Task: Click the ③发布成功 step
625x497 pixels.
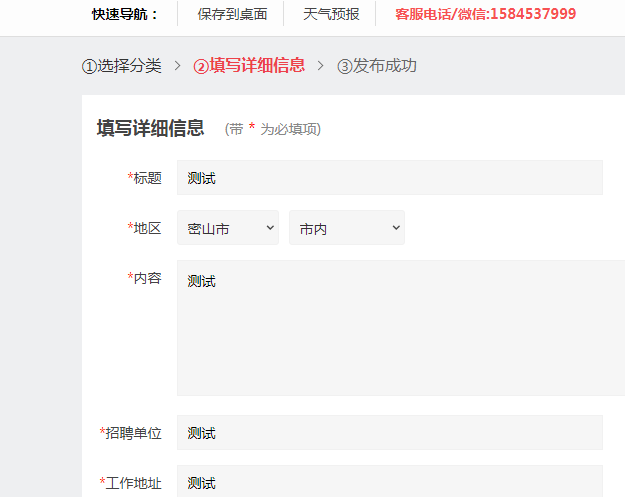Action: (377, 66)
